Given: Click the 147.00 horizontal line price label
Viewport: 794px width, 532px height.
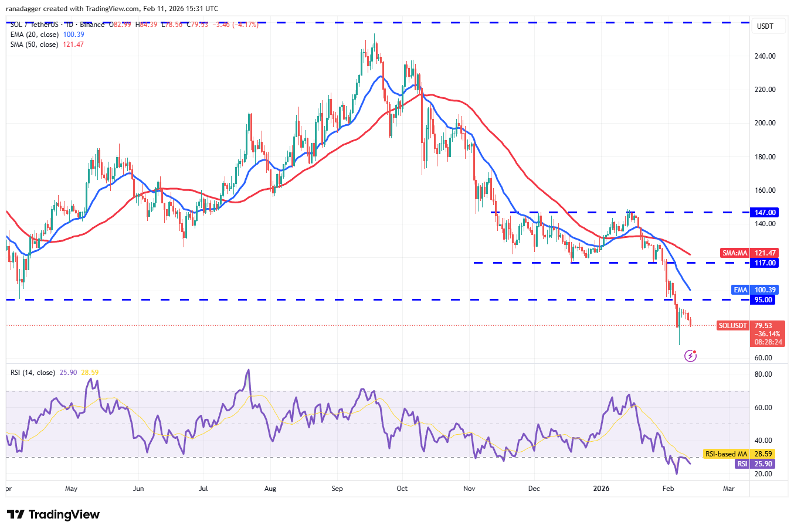Looking at the screenshot, I should click(765, 213).
